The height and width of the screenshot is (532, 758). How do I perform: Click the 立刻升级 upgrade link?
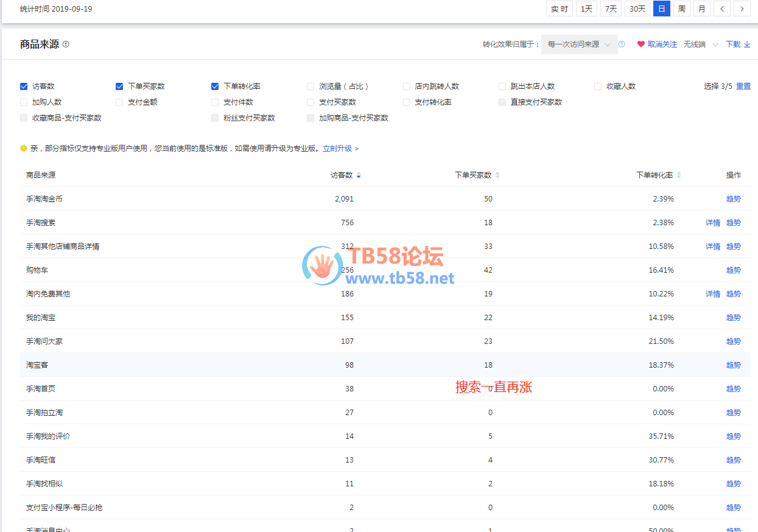coord(340,149)
